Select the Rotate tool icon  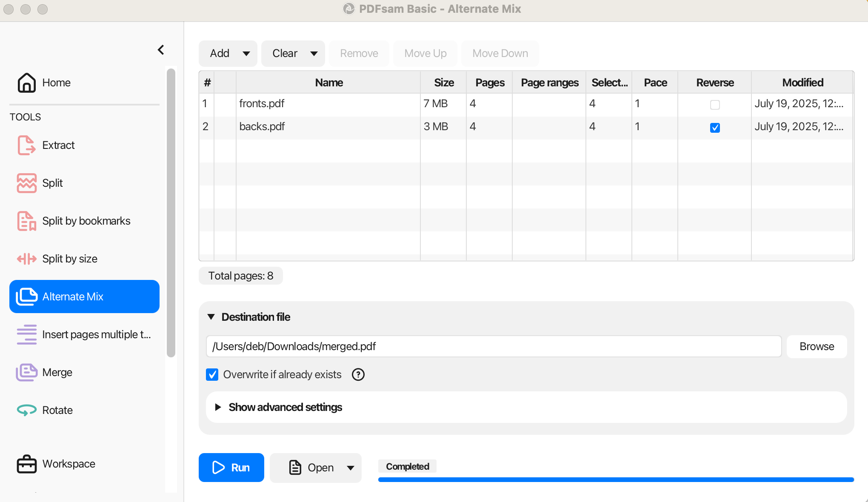(x=26, y=410)
